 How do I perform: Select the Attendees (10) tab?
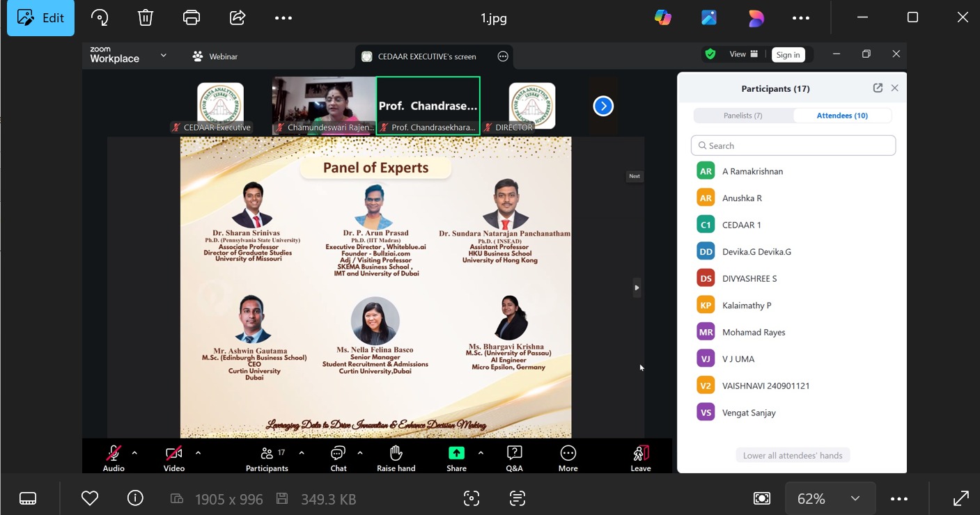point(842,116)
